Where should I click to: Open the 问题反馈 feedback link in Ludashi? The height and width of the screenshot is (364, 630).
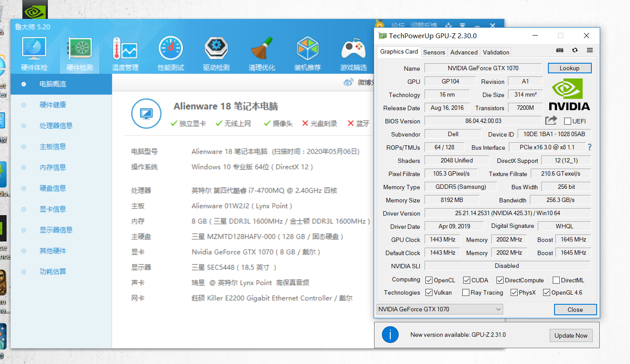point(424,26)
